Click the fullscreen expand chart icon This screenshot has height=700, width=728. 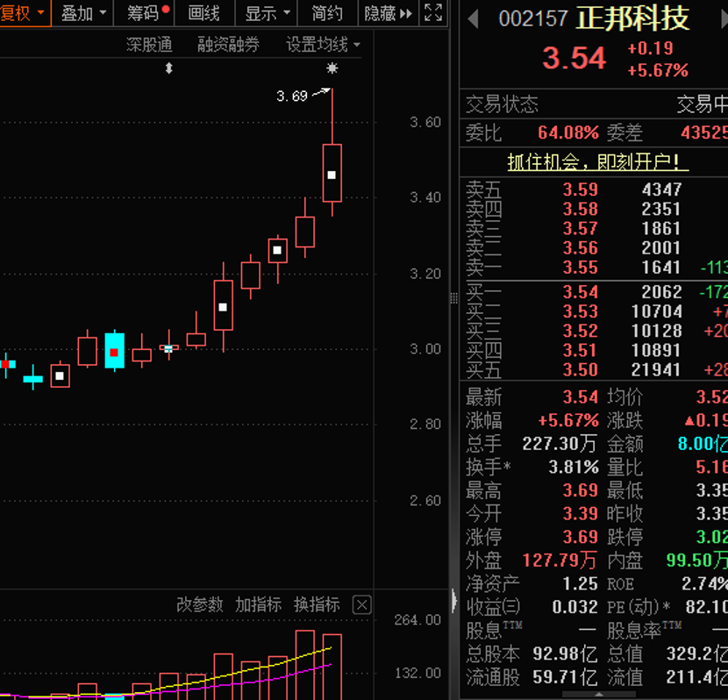tap(433, 12)
